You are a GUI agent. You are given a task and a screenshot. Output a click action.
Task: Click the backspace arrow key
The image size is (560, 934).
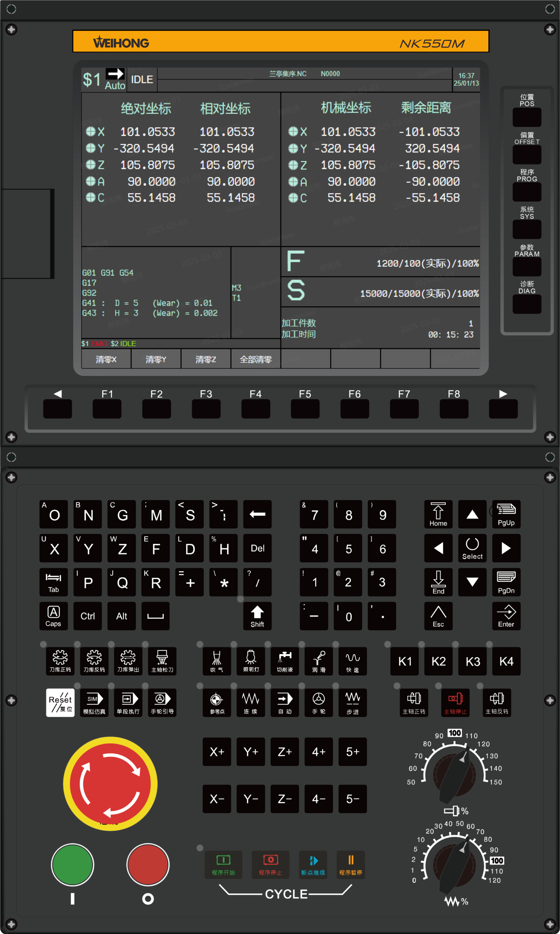(x=257, y=514)
